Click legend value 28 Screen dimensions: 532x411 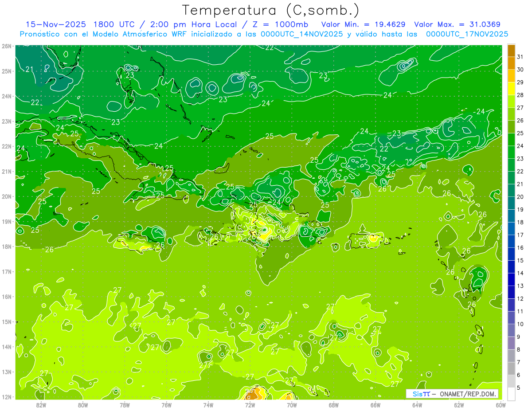coord(520,95)
